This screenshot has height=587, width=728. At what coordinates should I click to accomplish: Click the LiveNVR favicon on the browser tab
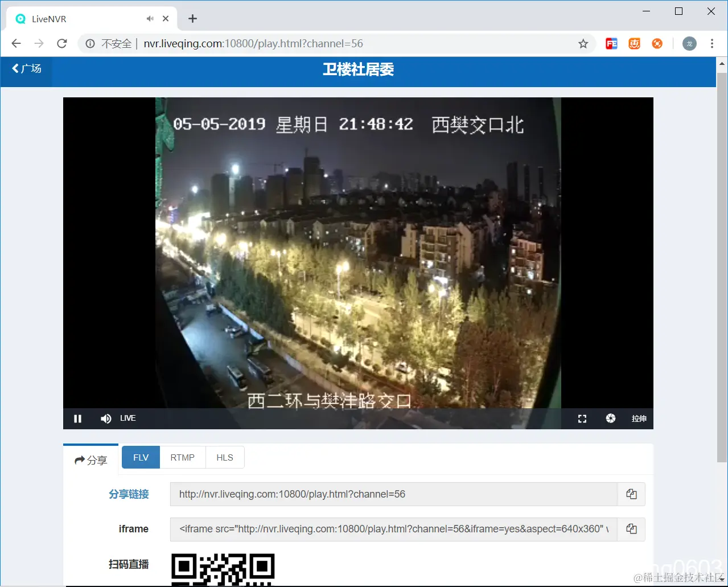[20, 18]
